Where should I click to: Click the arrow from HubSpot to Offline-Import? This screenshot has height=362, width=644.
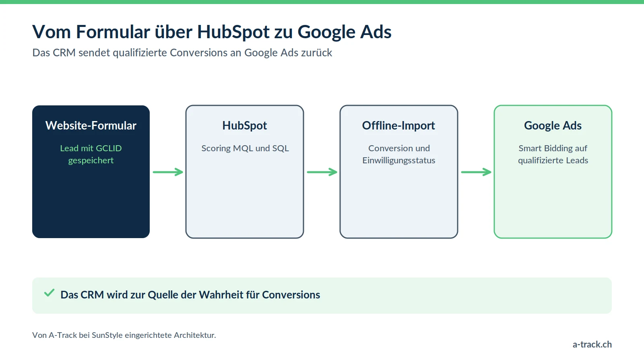point(322,172)
